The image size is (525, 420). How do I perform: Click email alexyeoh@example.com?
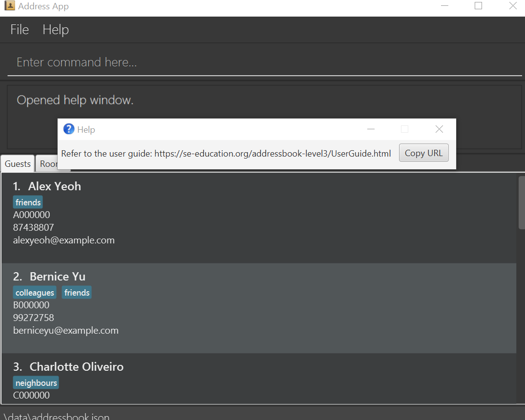pyautogui.click(x=63, y=240)
